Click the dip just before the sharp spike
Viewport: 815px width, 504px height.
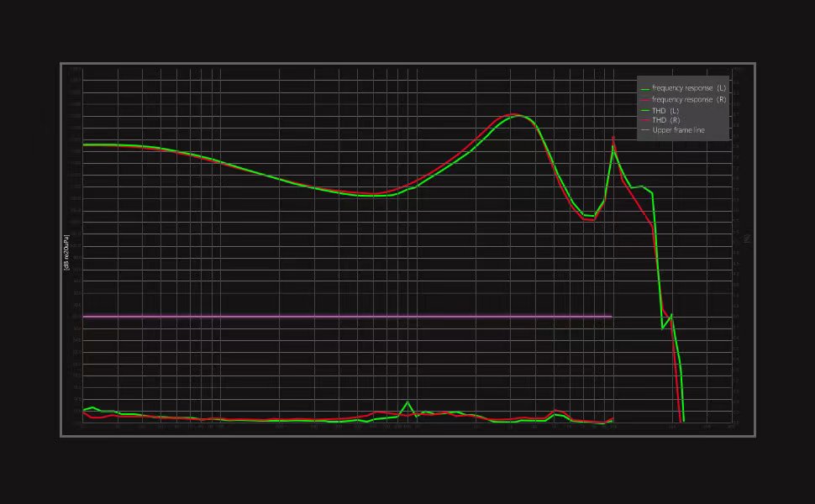[x=590, y=218]
